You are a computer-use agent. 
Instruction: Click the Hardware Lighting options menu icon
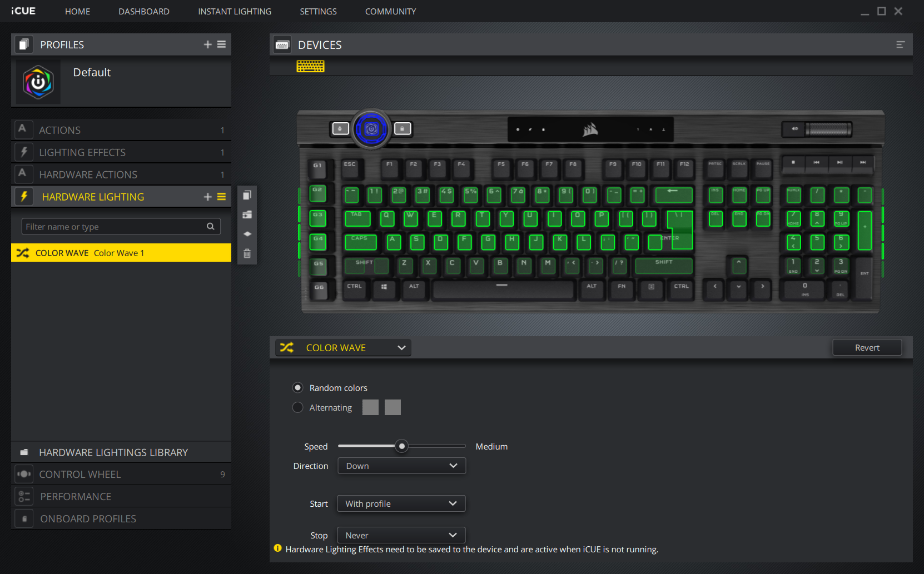pyautogui.click(x=221, y=196)
